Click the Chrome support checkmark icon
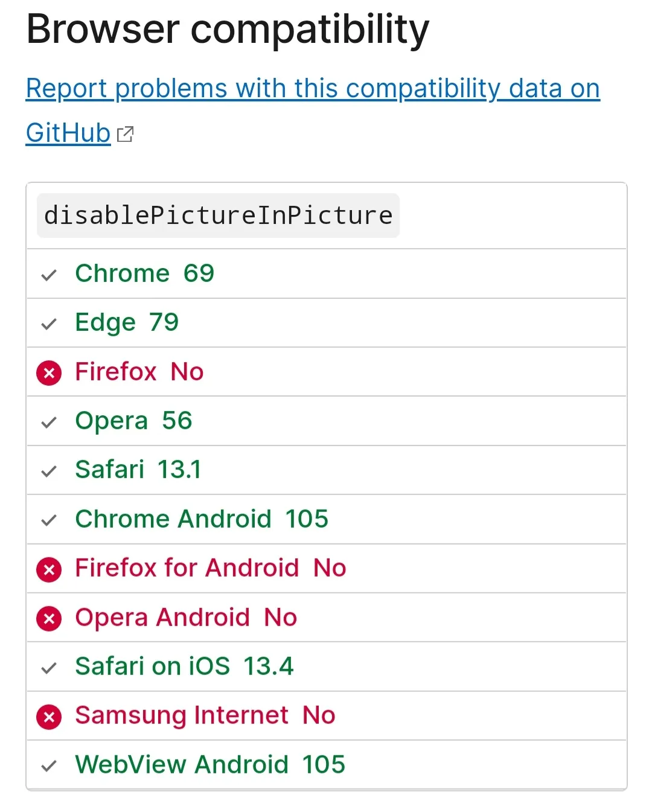 click(49, 275)
